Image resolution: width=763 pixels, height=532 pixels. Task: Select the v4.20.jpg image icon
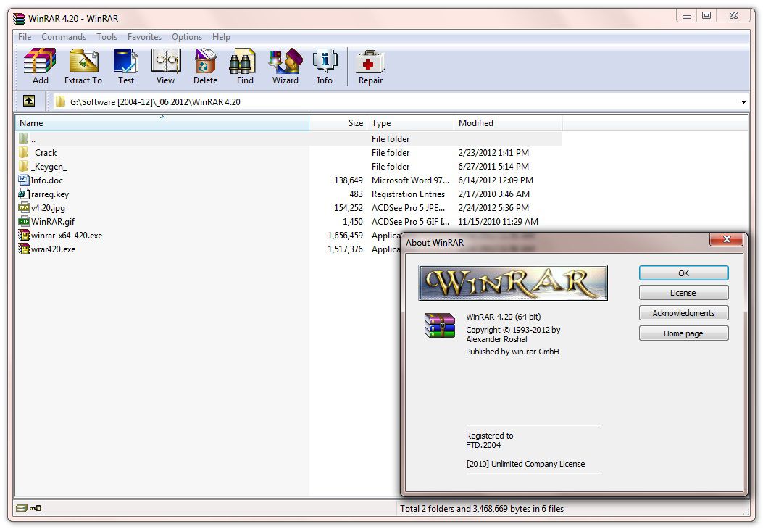(23, 207)
